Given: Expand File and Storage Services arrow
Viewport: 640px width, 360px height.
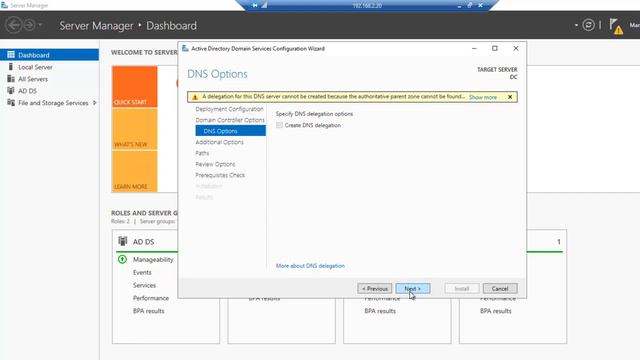Looking at the screenshot, I should click(x=95, y=103).
